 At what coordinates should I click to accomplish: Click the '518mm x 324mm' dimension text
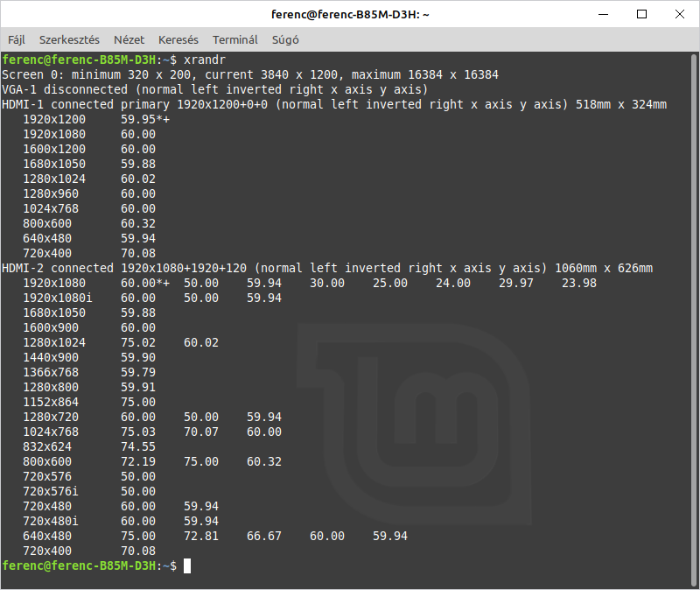[621, 104]
